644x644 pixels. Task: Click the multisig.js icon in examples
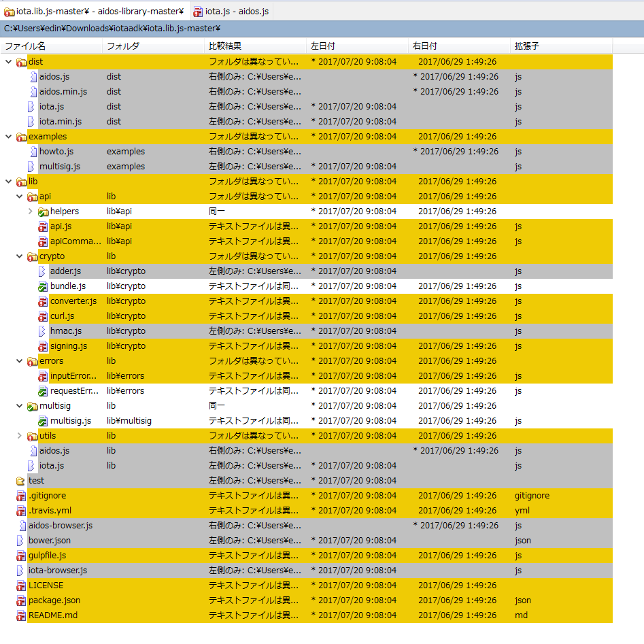[31, 167]
